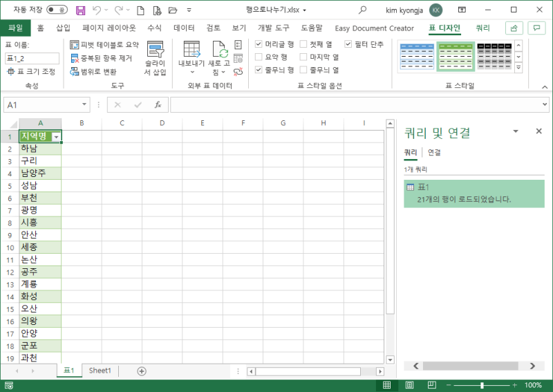This screenshot has height=392, width=553.
Task: Switch to Page Break Preview
Action: point(431,385)
